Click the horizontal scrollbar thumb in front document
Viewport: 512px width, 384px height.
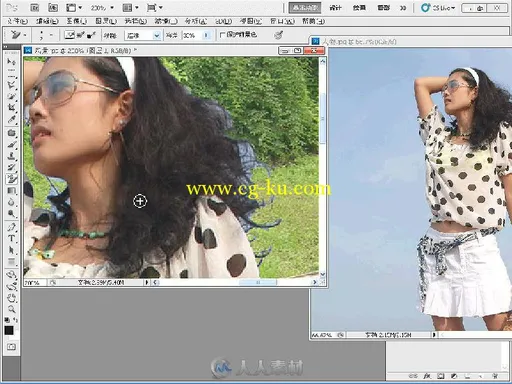(x=258, y=282)
